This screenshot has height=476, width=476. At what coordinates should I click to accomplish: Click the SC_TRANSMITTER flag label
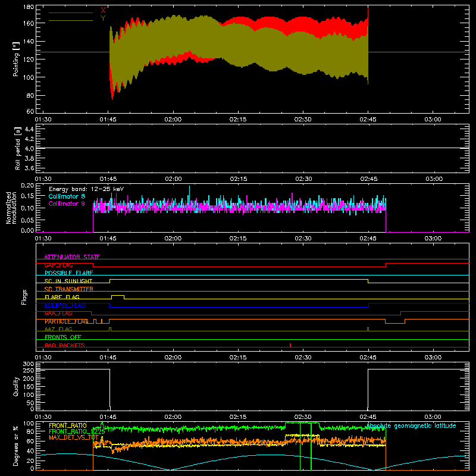(69, 289)
